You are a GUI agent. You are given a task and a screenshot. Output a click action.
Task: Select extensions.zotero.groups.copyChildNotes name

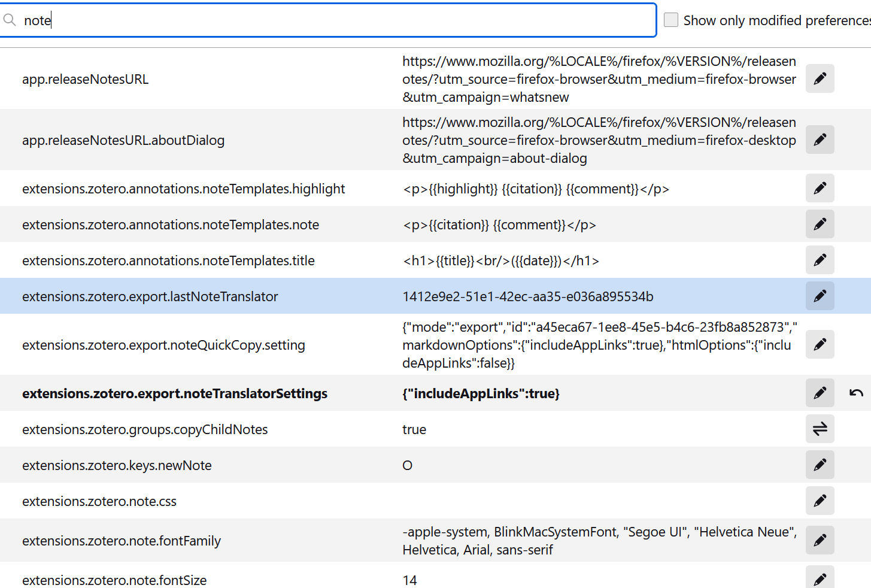pyautogui.click(x=145, y=429)
